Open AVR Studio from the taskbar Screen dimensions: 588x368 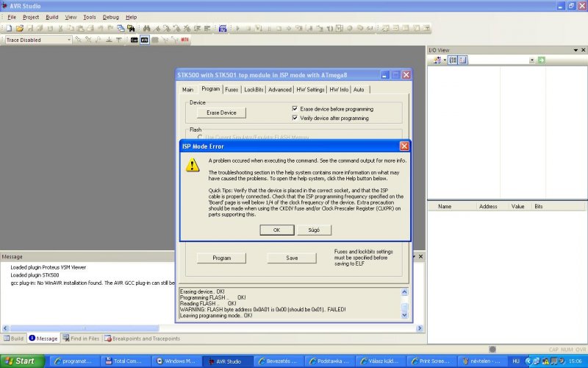(x=228, y=361)
